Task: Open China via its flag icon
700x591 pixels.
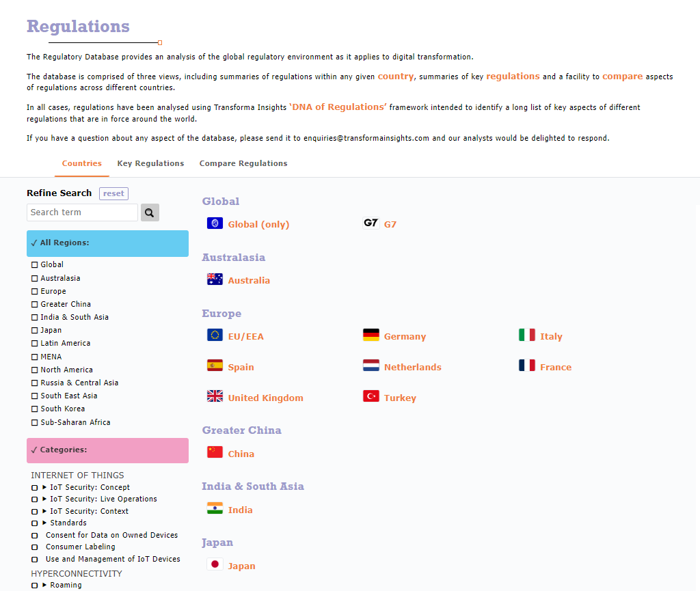Action: coord(214,452)
